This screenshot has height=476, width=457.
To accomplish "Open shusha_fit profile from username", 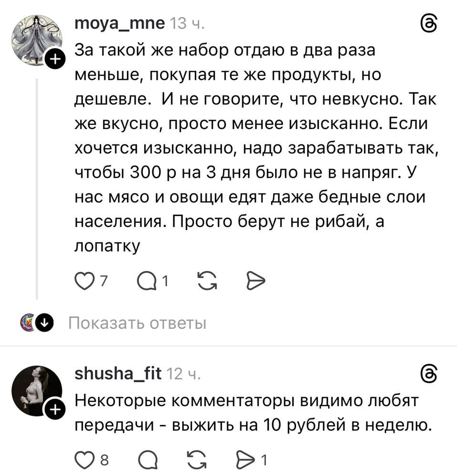I will coord(118,373).
